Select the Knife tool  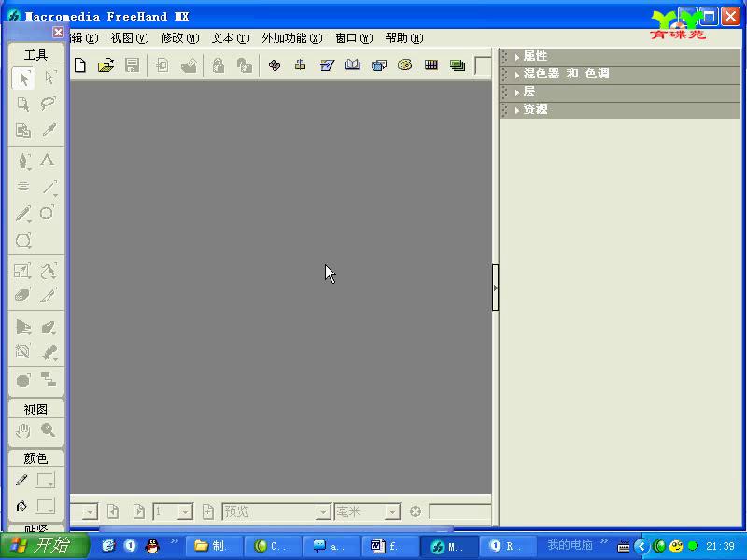click(x=49, y=295)
